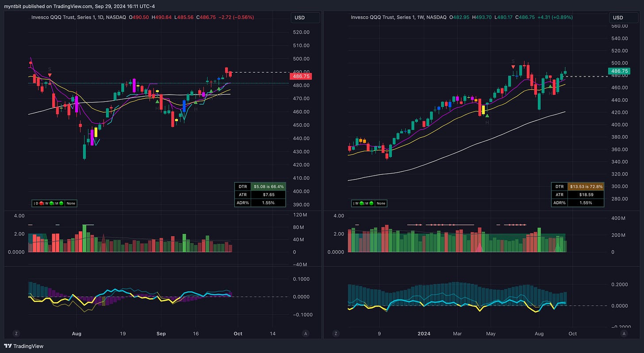Viewport: 644px width, 353px height.
Task: Click daily change value −2.72 (−0.56%)
Action: pyautogui.click(x=237, y=17)
